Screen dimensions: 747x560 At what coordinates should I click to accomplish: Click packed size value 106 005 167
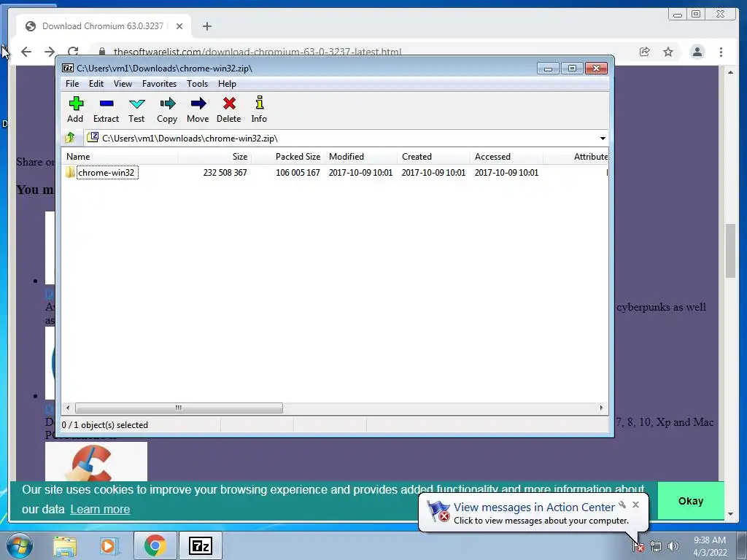tap(298, 172)
